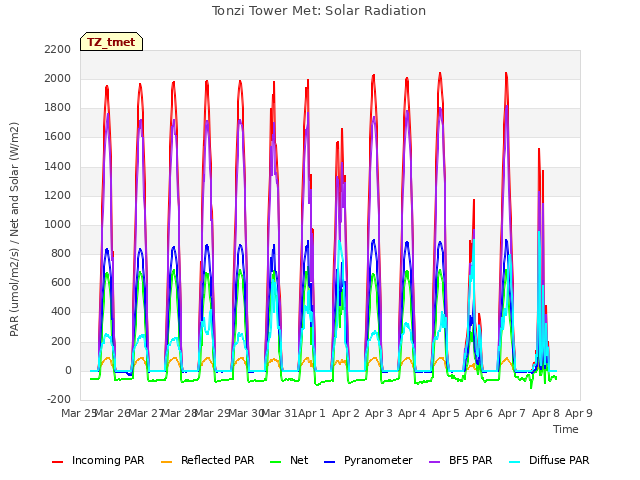Select the Pyranometer legend label
640x480 pixels.
tap(378, 460)
